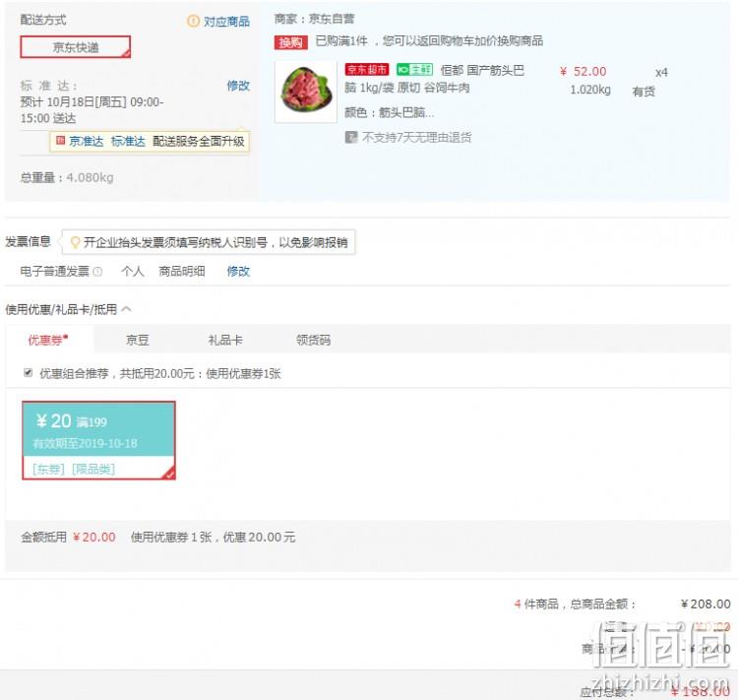
Task: Click the ¥52.00 item price
Action: tap(583, 72)
